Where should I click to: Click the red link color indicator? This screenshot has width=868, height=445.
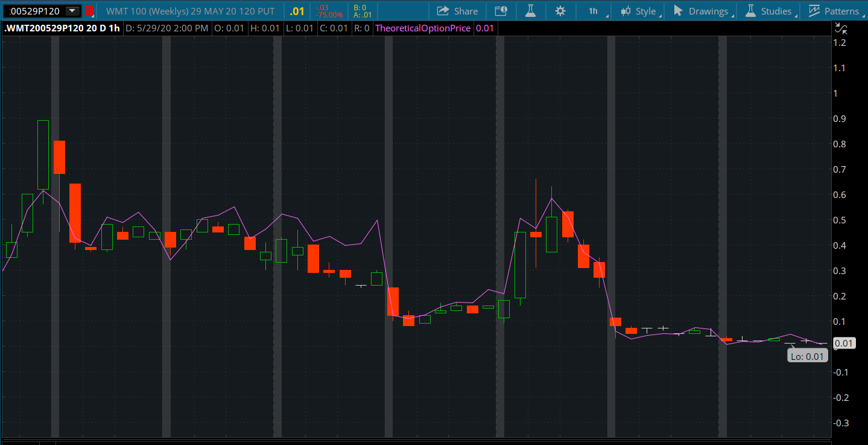(89, 11)
